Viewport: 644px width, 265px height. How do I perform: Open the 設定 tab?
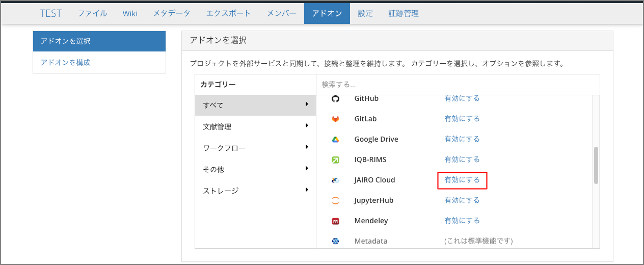click(x=365, y=13)
